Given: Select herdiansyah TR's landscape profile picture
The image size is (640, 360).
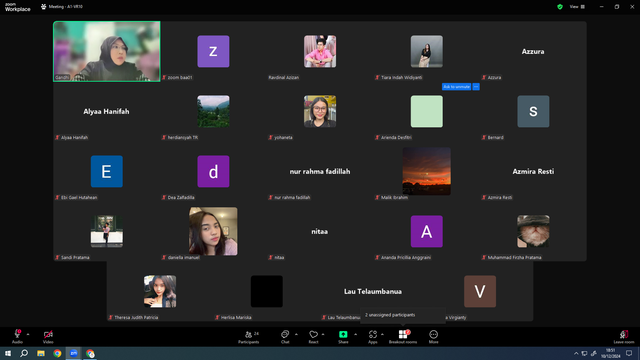Looking at the screenshot, I should click(x=213, y=111).
